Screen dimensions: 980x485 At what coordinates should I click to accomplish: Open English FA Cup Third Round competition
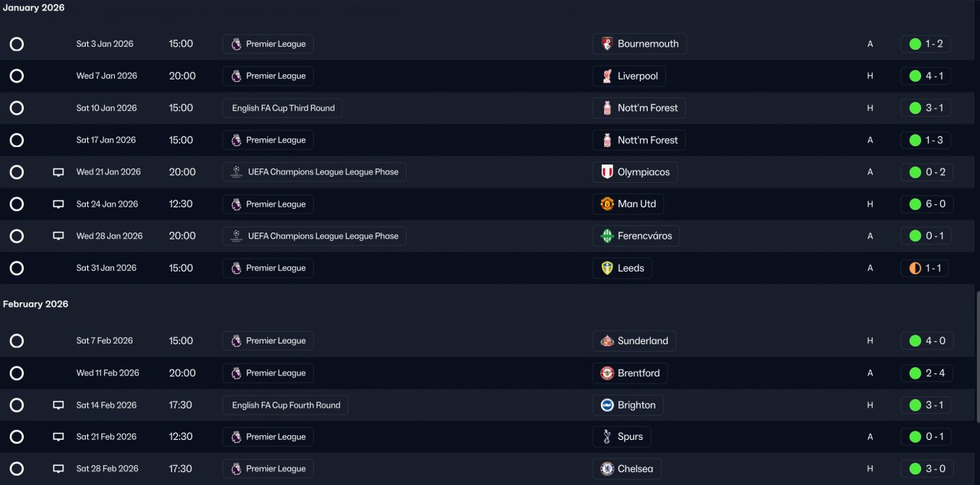point(283,108)
